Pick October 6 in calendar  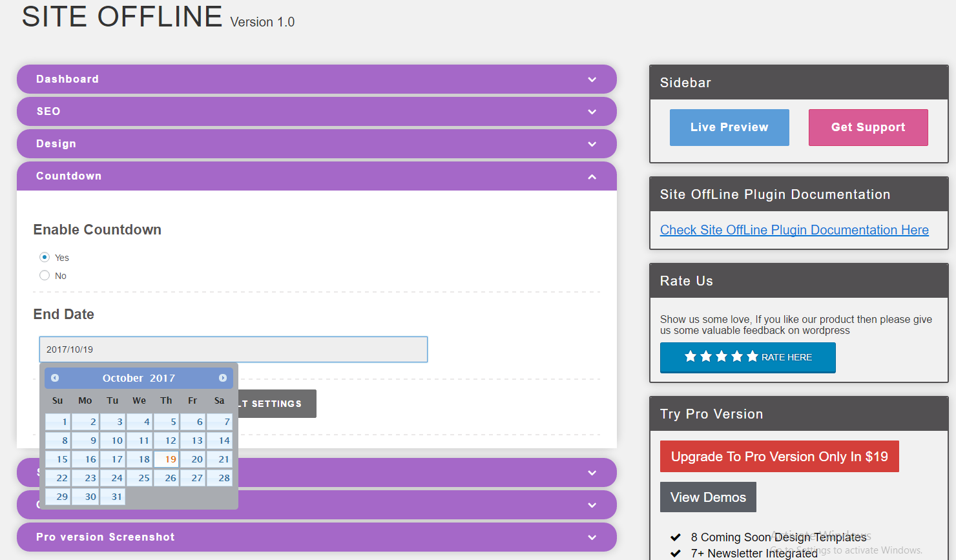[193, 422]
